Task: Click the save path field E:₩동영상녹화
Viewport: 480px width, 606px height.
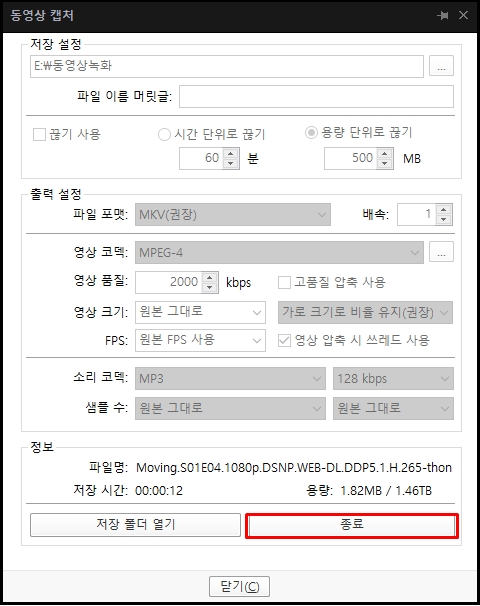Action: 227,66
